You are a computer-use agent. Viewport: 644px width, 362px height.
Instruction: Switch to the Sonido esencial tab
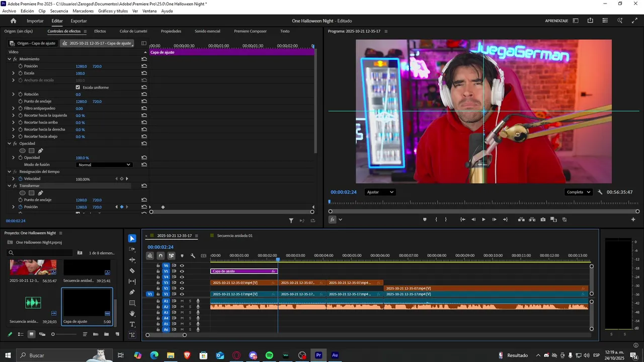point(207,31)
